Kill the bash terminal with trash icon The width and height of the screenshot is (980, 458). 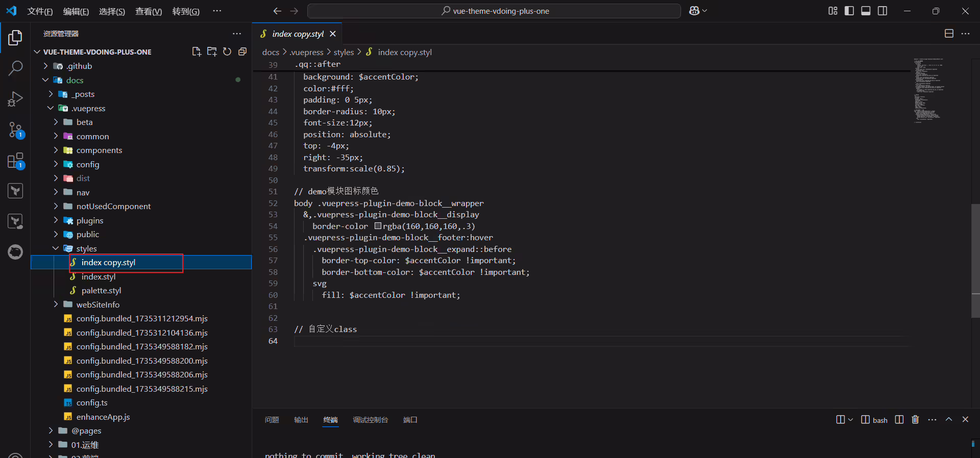click(x=915, y=420)
